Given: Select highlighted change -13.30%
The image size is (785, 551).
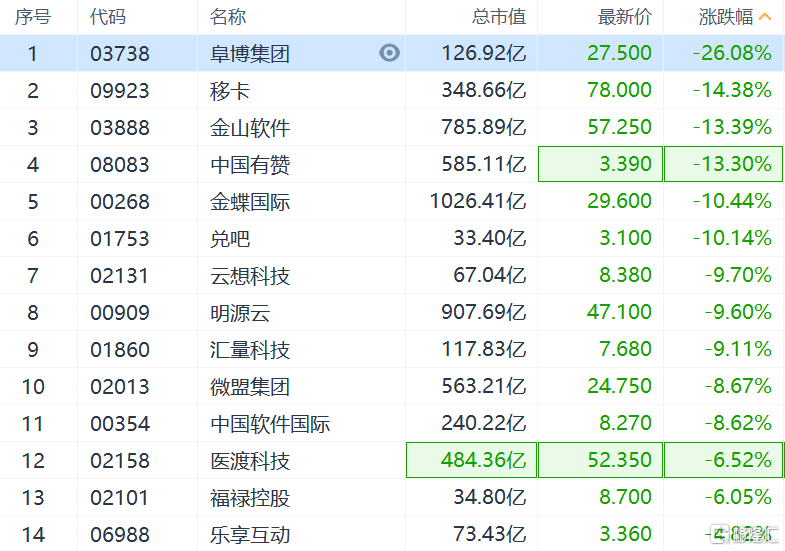Looking at the screenshot, I should (x=723, y=164).
